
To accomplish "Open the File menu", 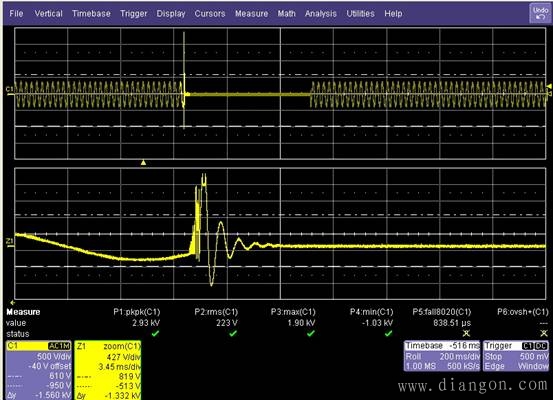I will (16, 13).
